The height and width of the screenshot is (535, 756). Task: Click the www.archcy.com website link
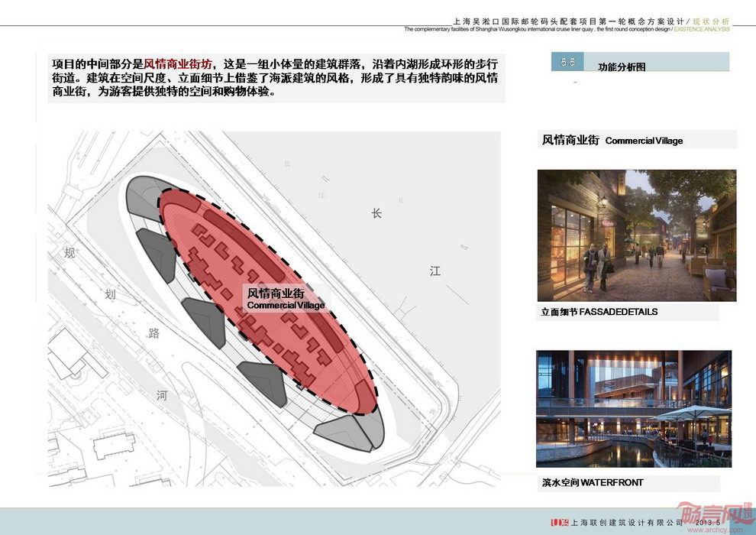[x=709, y=528]
